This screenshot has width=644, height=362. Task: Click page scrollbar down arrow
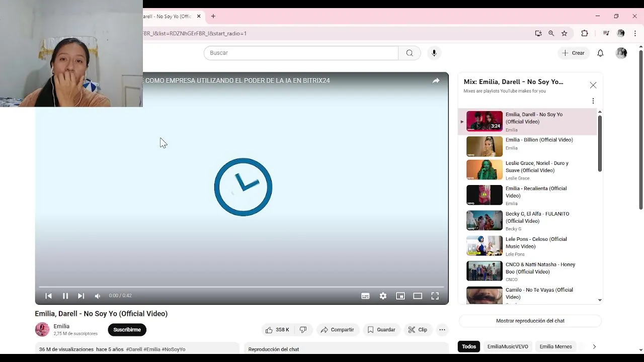pyautogui.click(x=640, y=350)
